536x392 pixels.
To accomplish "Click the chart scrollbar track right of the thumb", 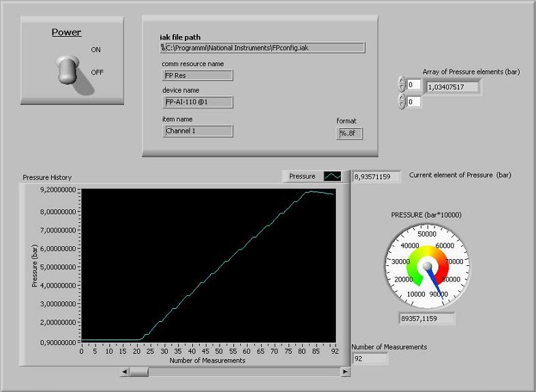I will click(245, 372).
